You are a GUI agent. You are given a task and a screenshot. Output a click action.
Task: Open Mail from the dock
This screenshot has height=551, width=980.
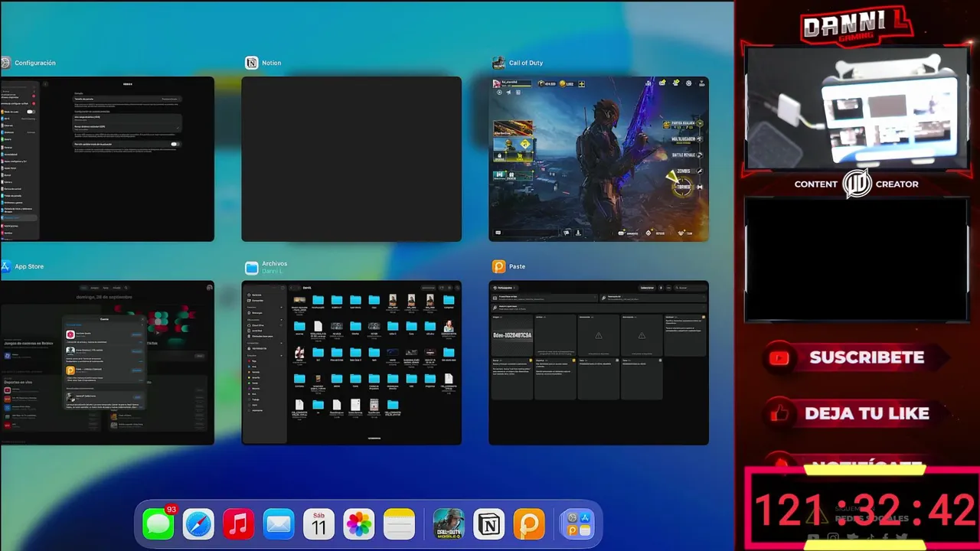point(279,525)
